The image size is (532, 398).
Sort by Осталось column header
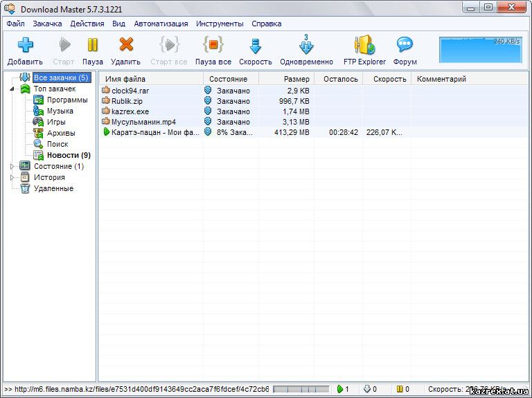coord(339,79)
